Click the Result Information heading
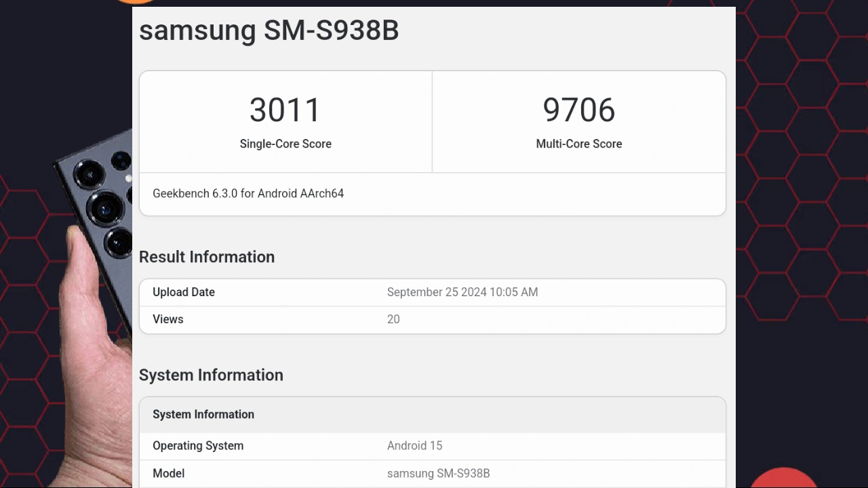 coord(207,257)
